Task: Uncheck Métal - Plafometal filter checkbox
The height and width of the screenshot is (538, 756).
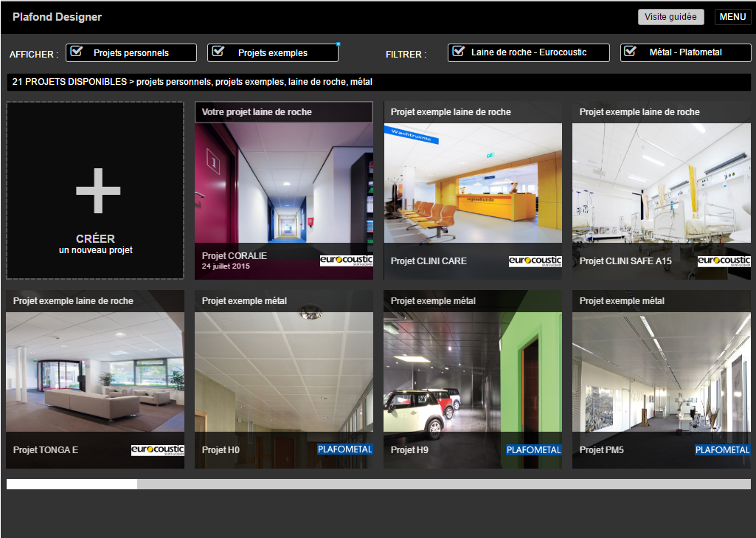Action: tap(630, 52)
